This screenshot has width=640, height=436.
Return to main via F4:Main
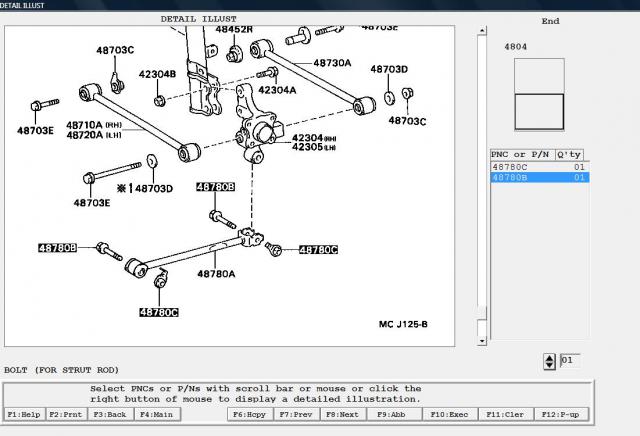[155, 413]
